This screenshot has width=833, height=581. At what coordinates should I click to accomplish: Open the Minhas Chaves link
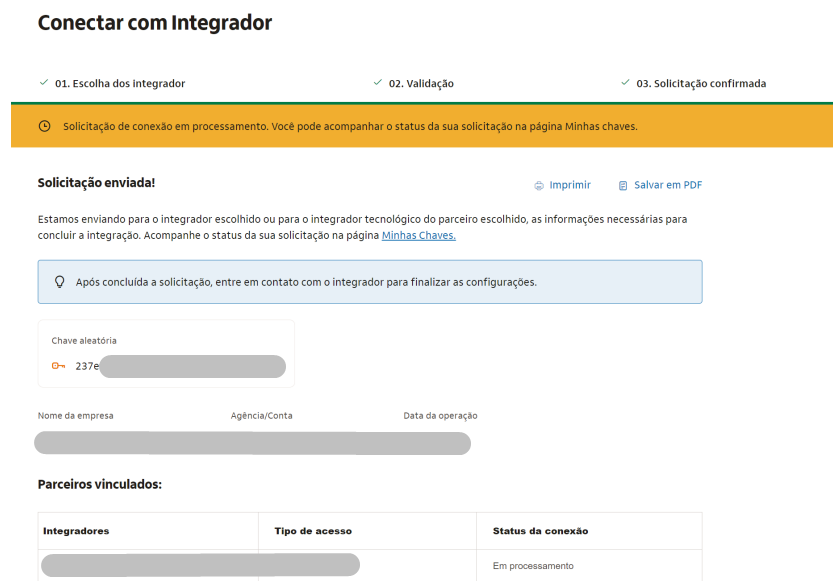coord(419,235)
